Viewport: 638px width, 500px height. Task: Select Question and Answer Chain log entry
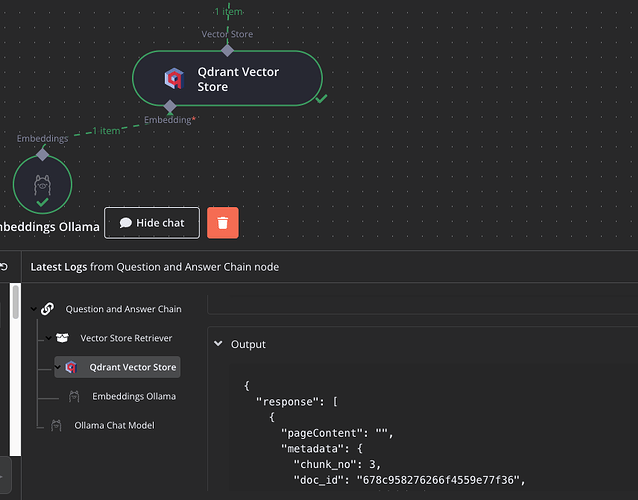pos(123,309)
